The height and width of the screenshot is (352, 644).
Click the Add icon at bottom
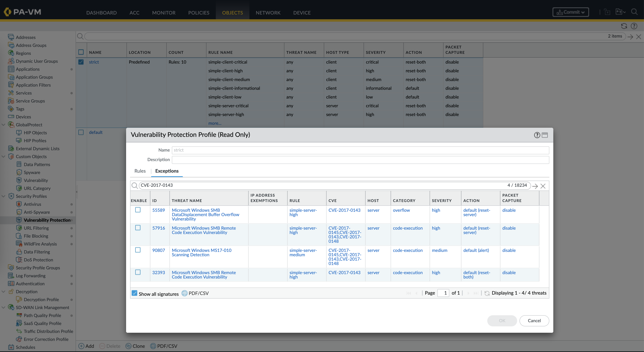click(x=81, y=346)
